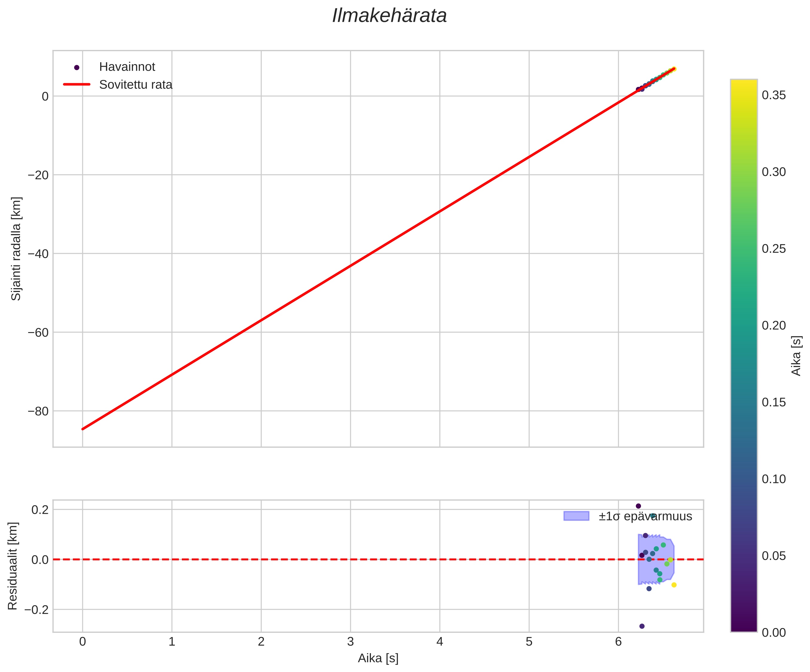This screenshot has height=672, width=810.
Task: Click the lowest residual outlier point
Action: click(x=642, y=626)
